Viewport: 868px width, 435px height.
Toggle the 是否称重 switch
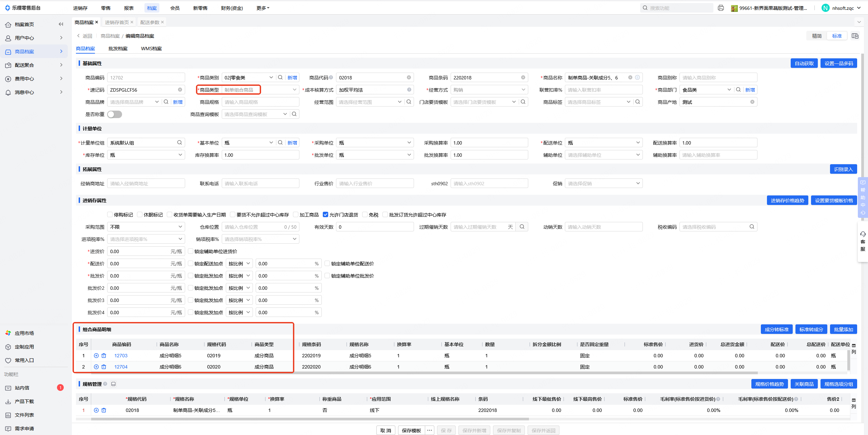point(115,114)
